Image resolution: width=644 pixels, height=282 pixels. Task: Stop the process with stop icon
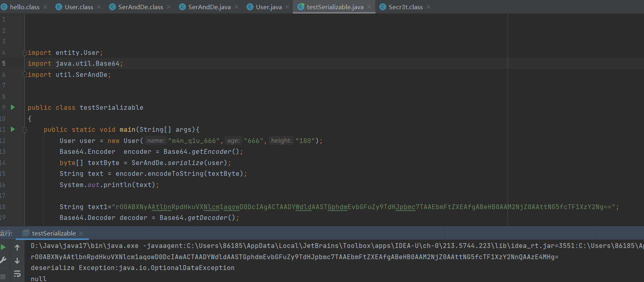pyautogui.click(x=3, y=277)
